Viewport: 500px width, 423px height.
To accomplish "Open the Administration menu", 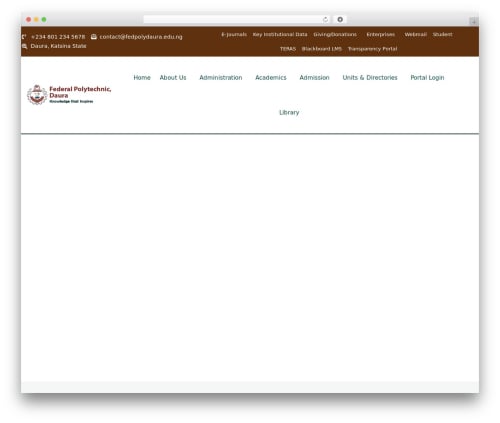I will coord(221,77).
